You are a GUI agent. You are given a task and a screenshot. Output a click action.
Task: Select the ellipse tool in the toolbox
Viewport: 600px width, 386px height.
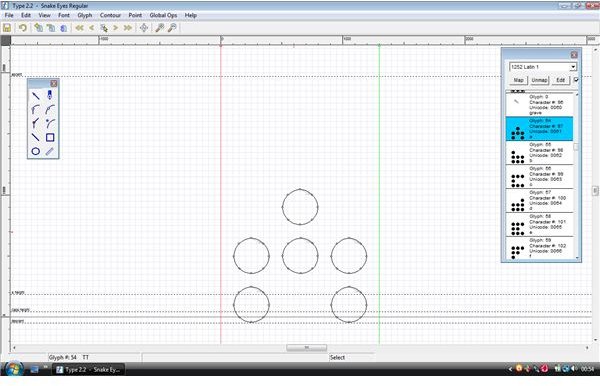click(x=36, y=151)
